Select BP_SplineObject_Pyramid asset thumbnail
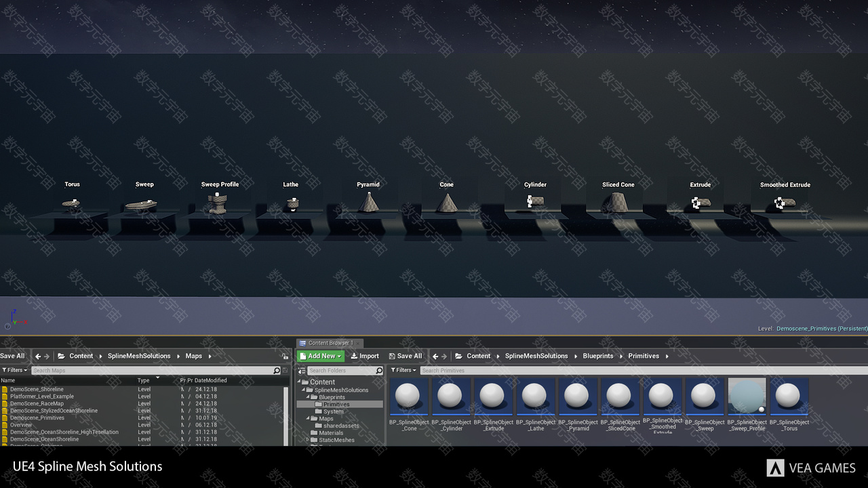 click(x=578, y=396)
